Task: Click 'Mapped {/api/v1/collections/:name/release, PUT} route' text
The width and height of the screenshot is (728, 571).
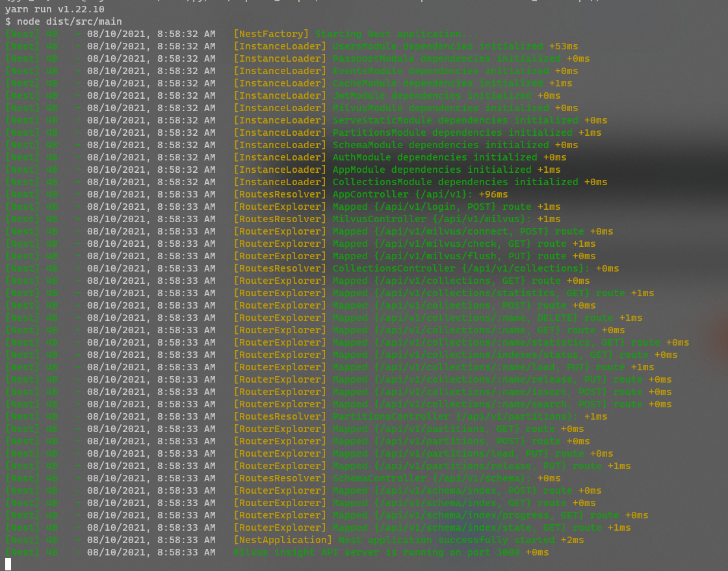Action: (487, 379)
